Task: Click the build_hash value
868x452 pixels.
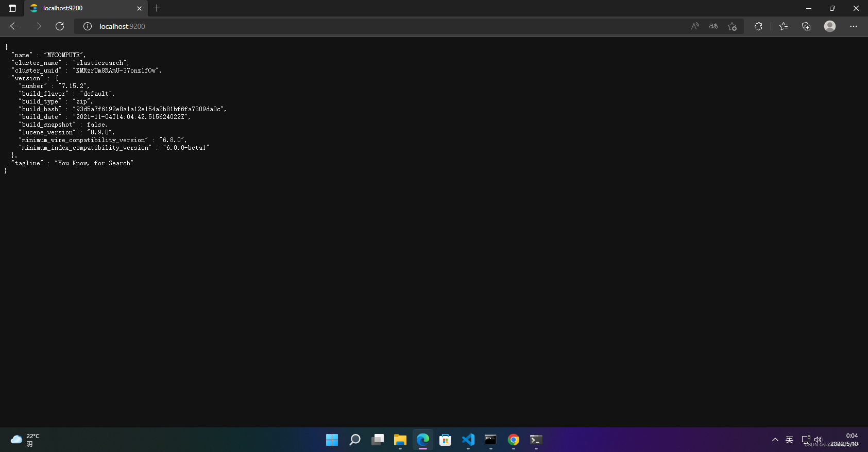Action: 149,109
